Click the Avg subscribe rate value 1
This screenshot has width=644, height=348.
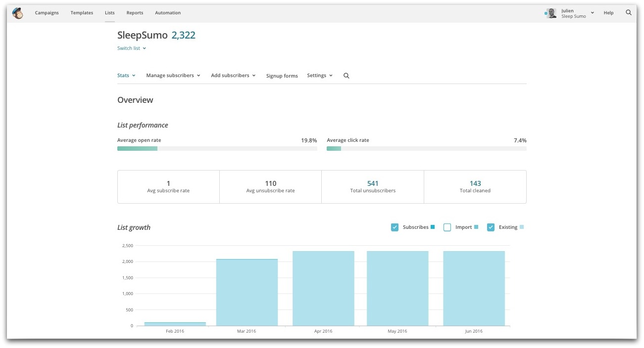(x=168, y=183)
